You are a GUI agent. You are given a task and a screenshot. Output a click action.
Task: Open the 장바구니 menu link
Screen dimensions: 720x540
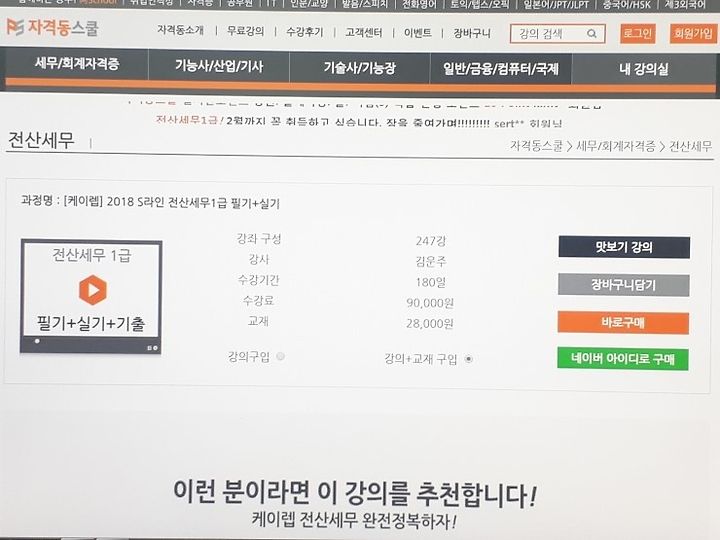pos(472,33)
